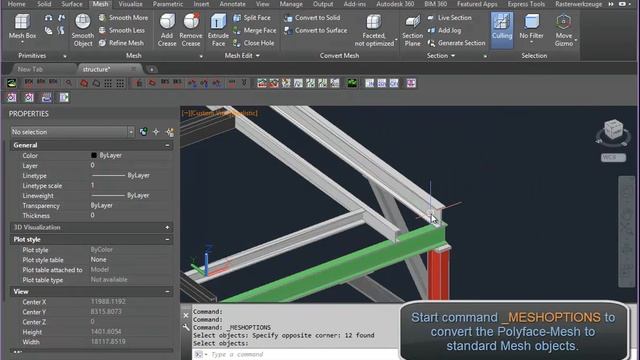This screenshot has height=360, width=640.
Task: Expand the 3D Visualization section
Action: pos(167,227)
